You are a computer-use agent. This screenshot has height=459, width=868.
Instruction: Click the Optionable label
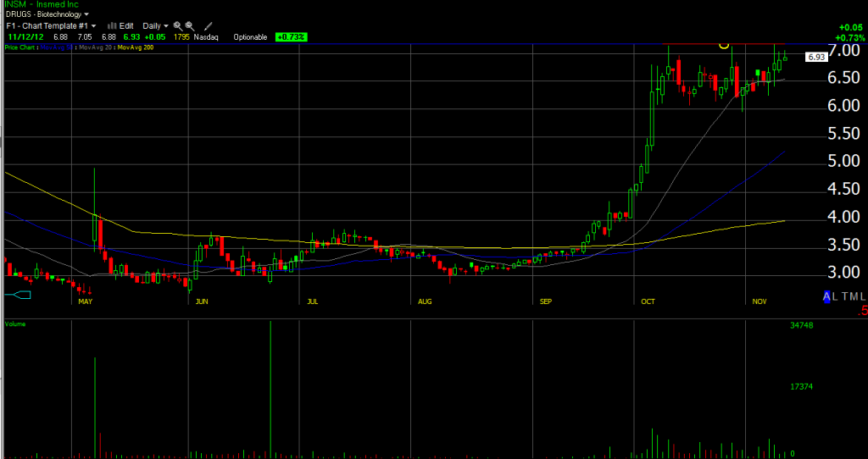(250, 37)
